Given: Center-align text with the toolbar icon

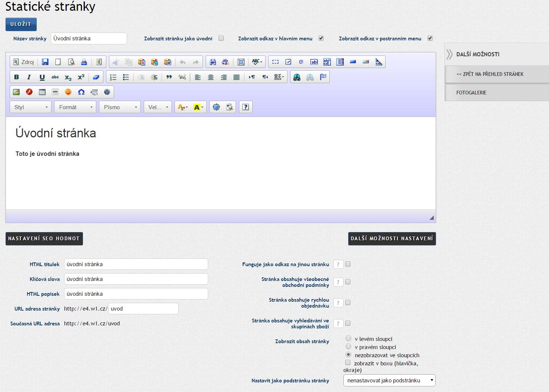Looking at the screenshot, I should [211, 77].
